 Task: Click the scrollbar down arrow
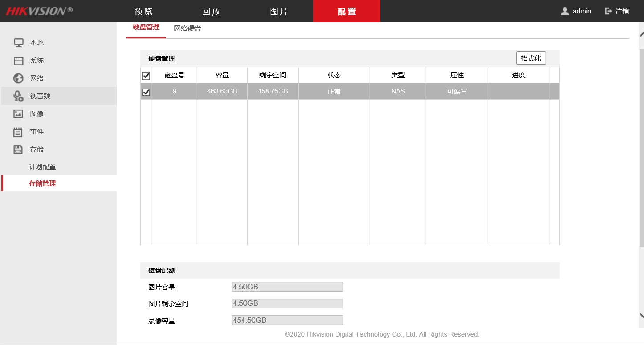coord(642,315)
